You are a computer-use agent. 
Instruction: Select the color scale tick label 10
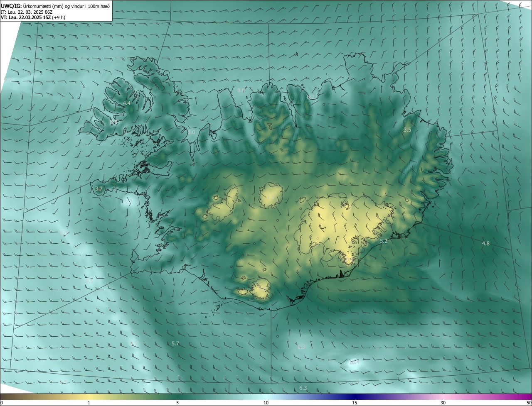[x=266, y=403]
